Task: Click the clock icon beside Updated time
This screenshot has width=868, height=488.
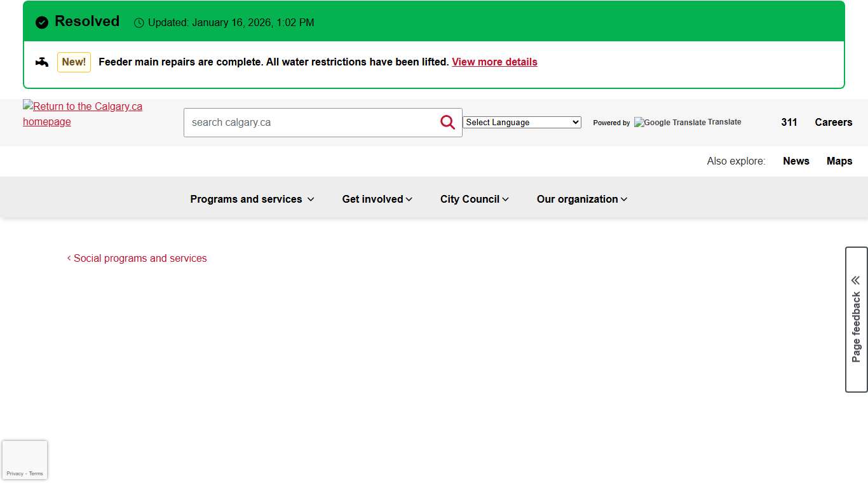Action: [x=139, y=24]
